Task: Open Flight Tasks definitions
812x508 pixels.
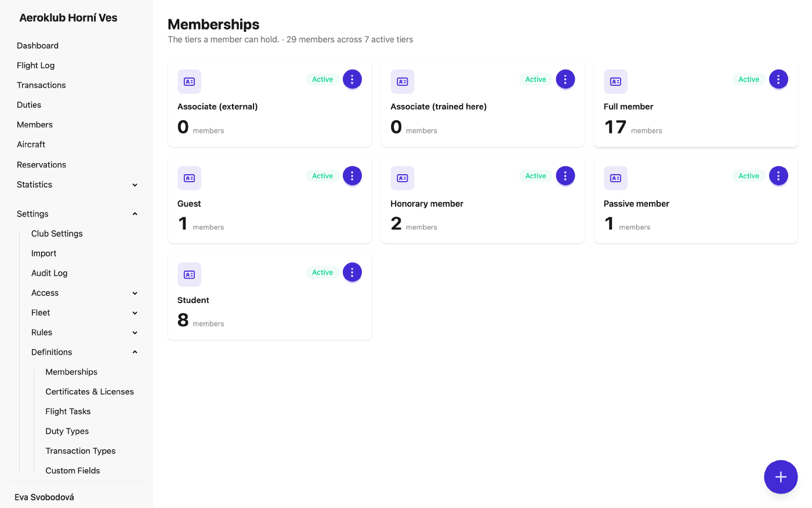Action: (68, 411)
